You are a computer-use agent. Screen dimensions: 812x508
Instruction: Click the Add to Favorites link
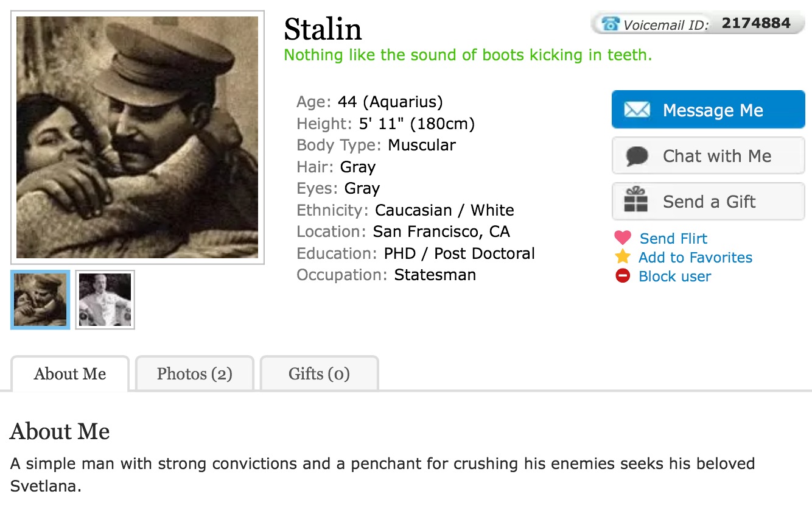pos(695,257)
